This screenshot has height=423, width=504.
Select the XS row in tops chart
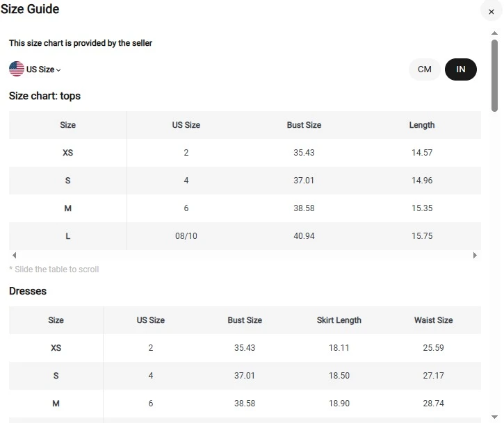67,153
